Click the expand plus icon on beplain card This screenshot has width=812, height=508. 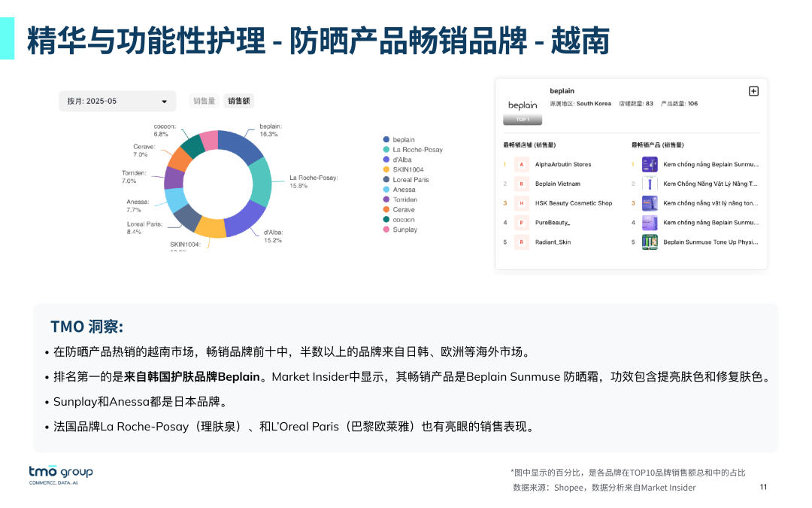click(x=753, y=91)
